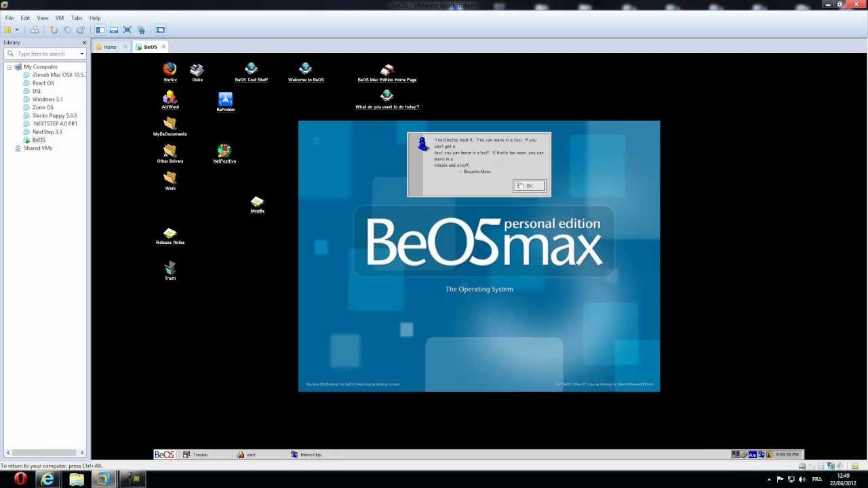
Task: Open the snapshot manager toolbar icon
Action: tap(81, 30)
